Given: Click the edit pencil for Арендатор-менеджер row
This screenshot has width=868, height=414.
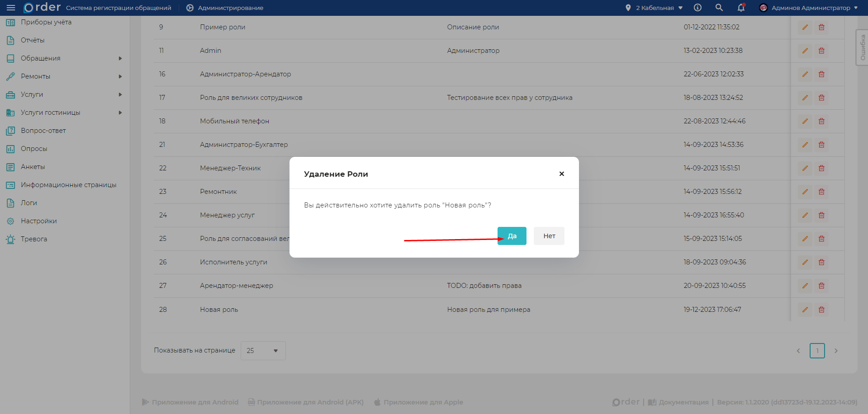Looking at the screenshot, I should [805, 286].
